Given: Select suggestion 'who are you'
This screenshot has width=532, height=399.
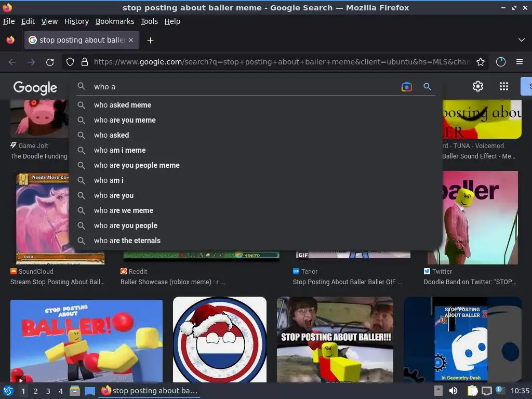Looking at the screenshot, I should tap(255, 195).
